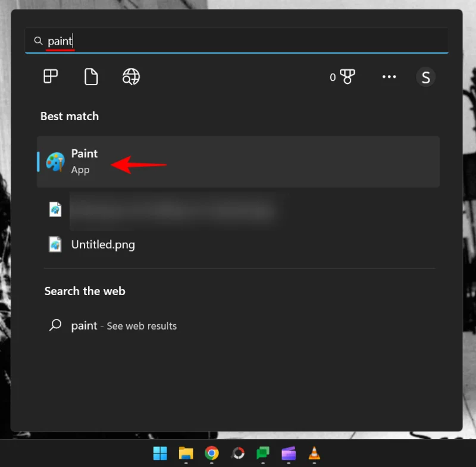Click the Windows Start button on taskbar
476x467 pixels.
coord(160,453)
